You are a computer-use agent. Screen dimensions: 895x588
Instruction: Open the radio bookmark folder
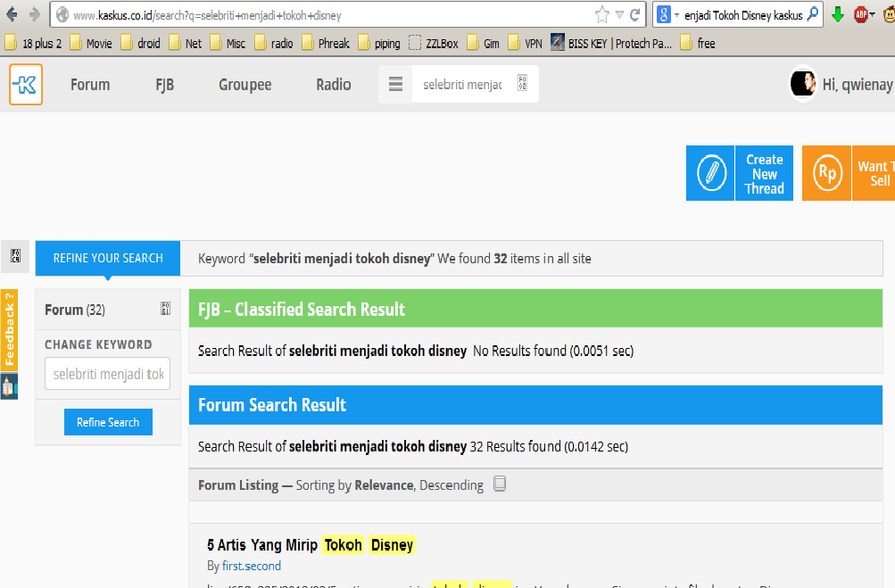click(x=273, y=44)
